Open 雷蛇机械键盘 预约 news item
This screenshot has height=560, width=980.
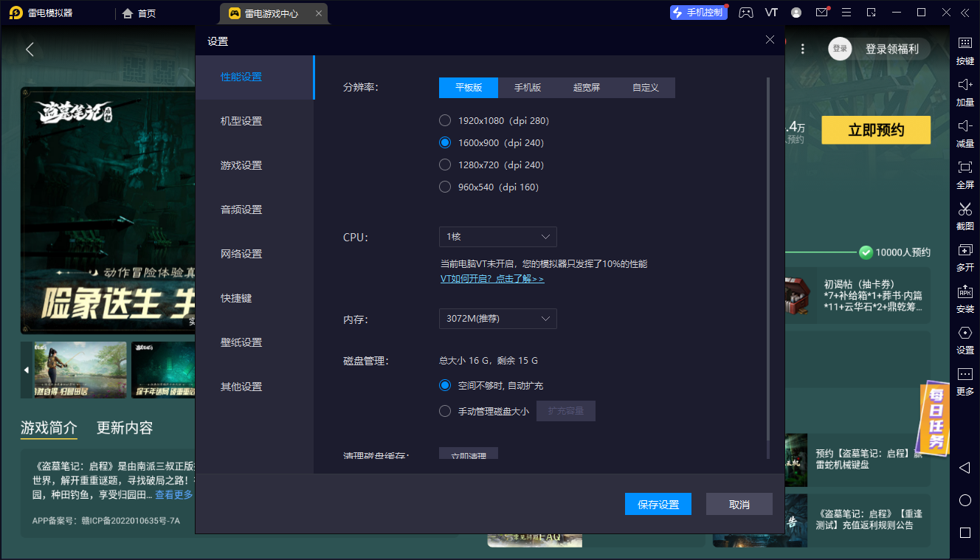[858, 459]
